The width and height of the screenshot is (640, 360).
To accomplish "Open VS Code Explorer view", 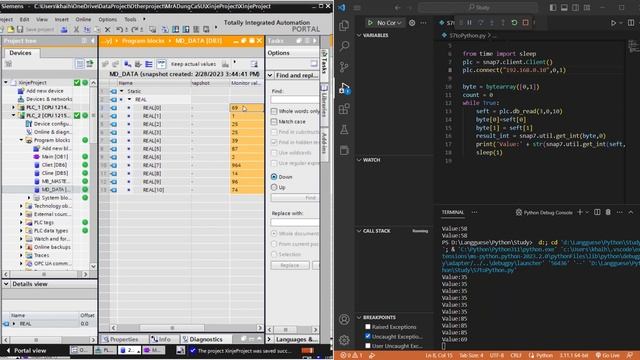I will (x=344, y=25).
